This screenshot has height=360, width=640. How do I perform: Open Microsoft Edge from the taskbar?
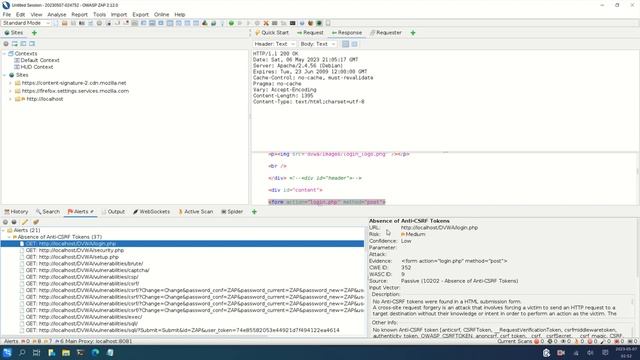click(x=95, y=353)
